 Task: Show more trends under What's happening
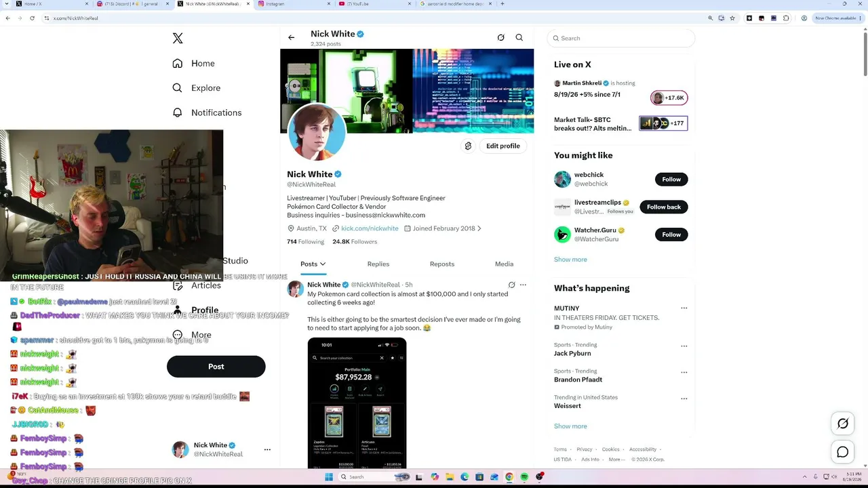(570, 426)
